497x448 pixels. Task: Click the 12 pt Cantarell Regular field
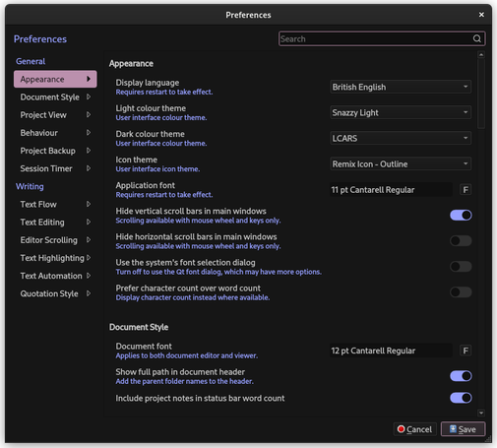[391, 351]
